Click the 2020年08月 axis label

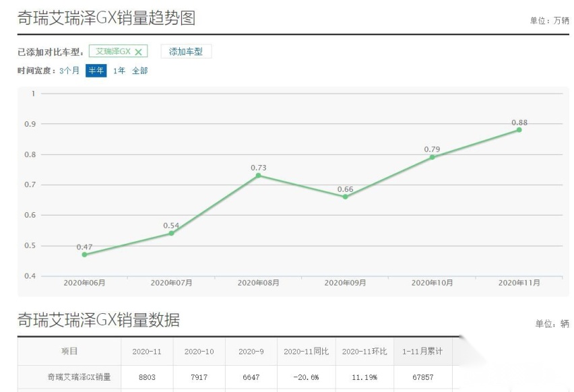[x=259, y=283]
